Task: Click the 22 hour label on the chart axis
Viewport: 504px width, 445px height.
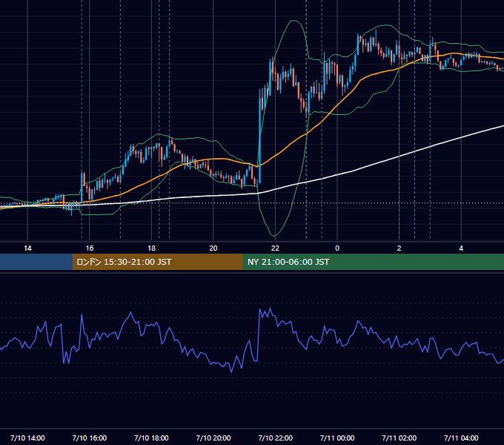Action: 275,248
